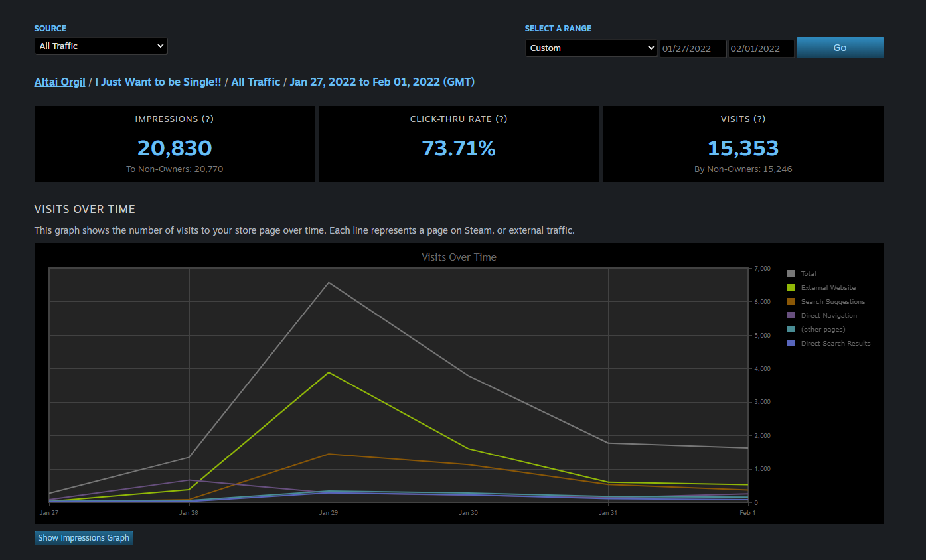The height and width of the screenshot is (560, 926).
Task: Click the Total line point on Jan 31
Action: click(x=608, y=443)
